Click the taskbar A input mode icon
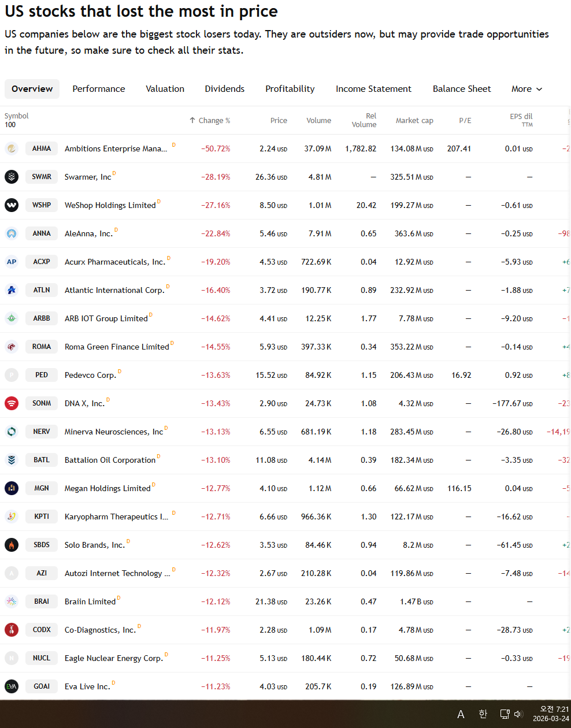 tap(461, 714)
